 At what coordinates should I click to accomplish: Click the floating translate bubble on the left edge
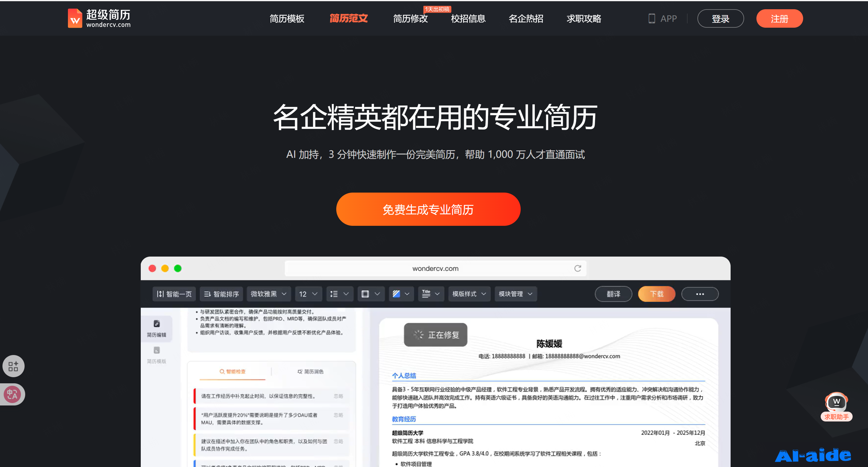coord(13,394)
